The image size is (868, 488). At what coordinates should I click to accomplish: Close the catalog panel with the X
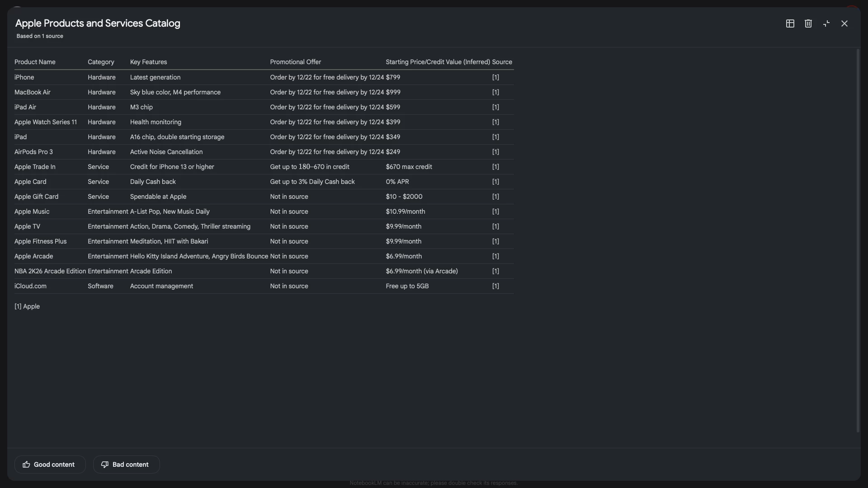(x=844, y=23)
